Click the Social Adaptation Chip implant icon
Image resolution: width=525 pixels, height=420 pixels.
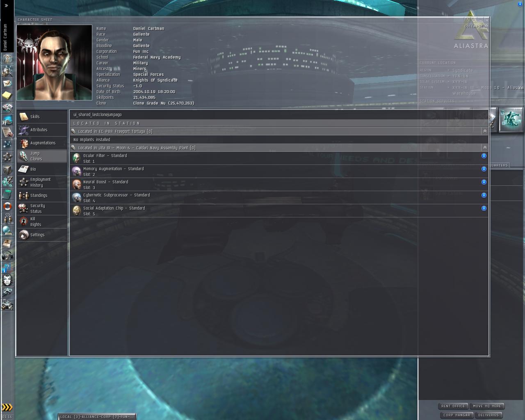(x=76, y=211)
